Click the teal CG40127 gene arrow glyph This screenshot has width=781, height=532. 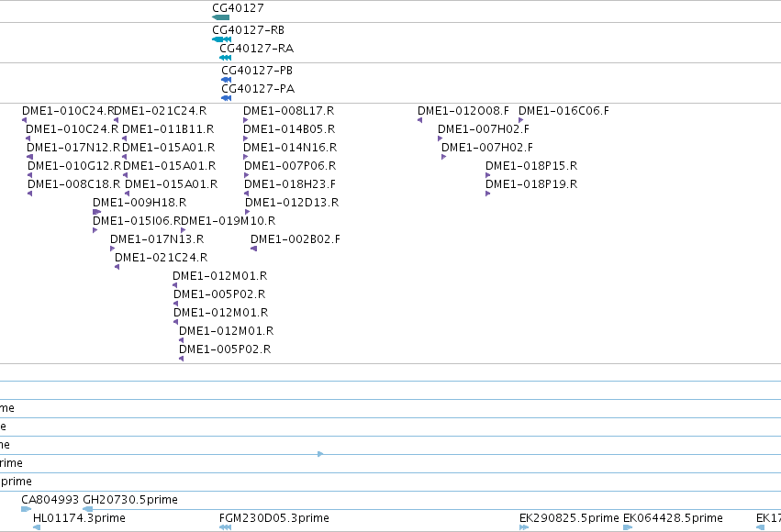tap(220, 17)
